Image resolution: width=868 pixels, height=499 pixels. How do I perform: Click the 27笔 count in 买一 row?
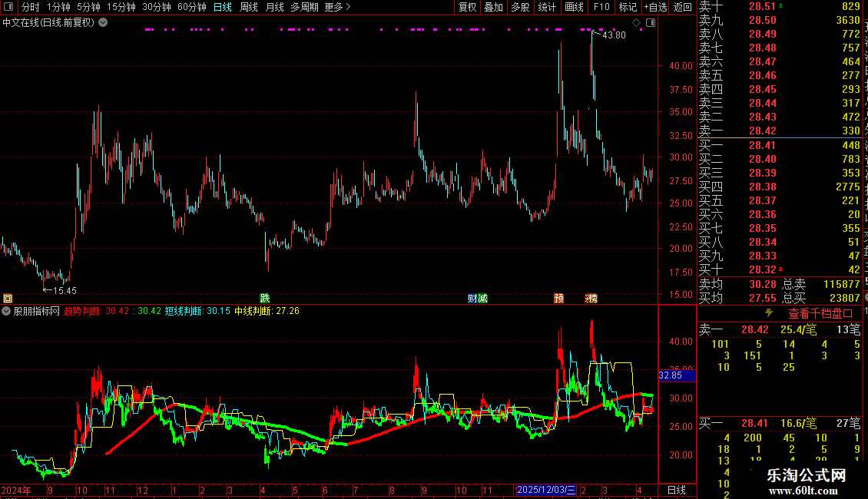pos(849,424)
